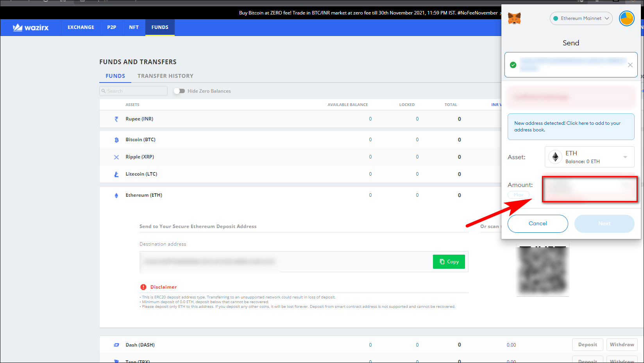Screen dimensions: 644x363
Task: Click the green address-valid checkmark
Action: (x=513, y=65)
